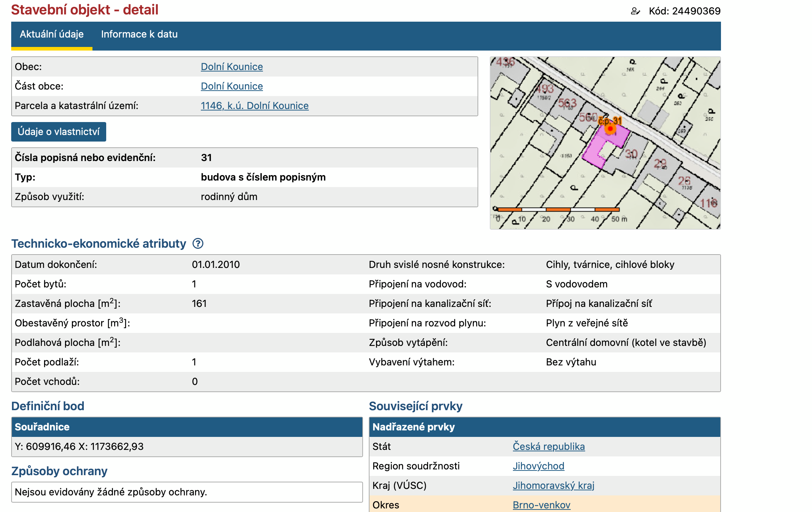Click the Souřadnice coordinates value
The height and width of the screenshot is (512, 812).
pos(79,447)
